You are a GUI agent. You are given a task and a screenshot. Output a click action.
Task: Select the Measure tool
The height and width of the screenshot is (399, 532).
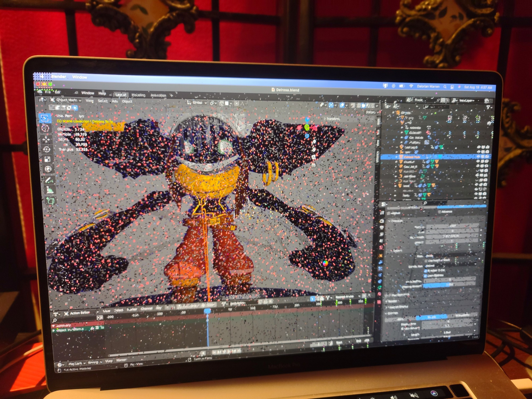coord(50,190)
